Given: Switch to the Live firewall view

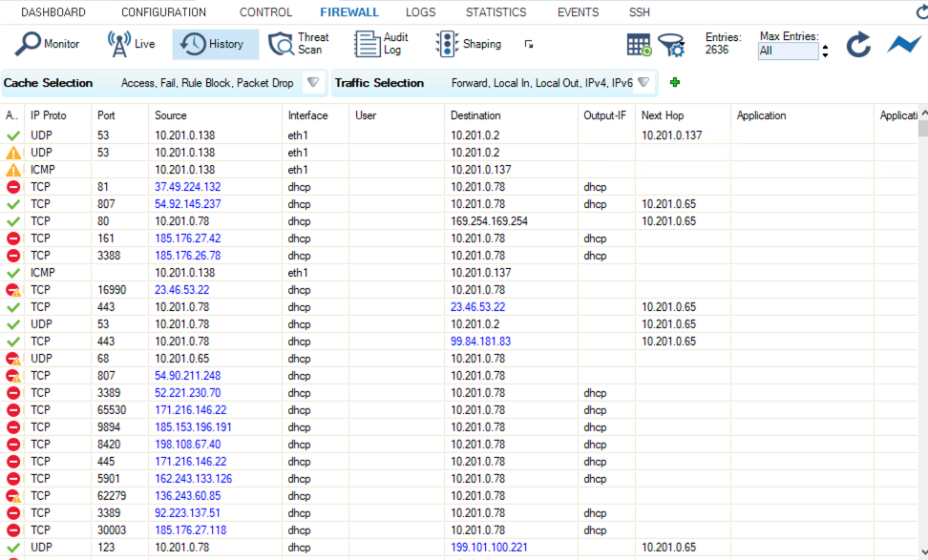Looking at the screenshot, I should (131, 44).
